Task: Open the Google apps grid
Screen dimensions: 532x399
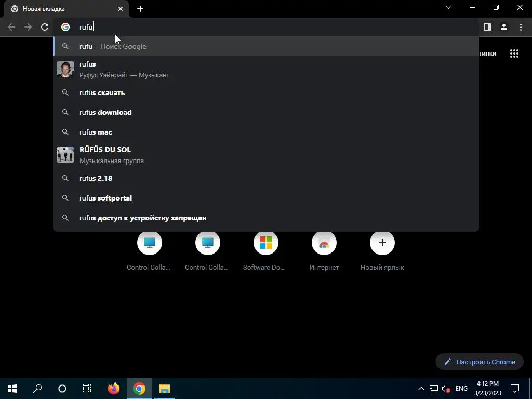Action: (x=514, y=54)
